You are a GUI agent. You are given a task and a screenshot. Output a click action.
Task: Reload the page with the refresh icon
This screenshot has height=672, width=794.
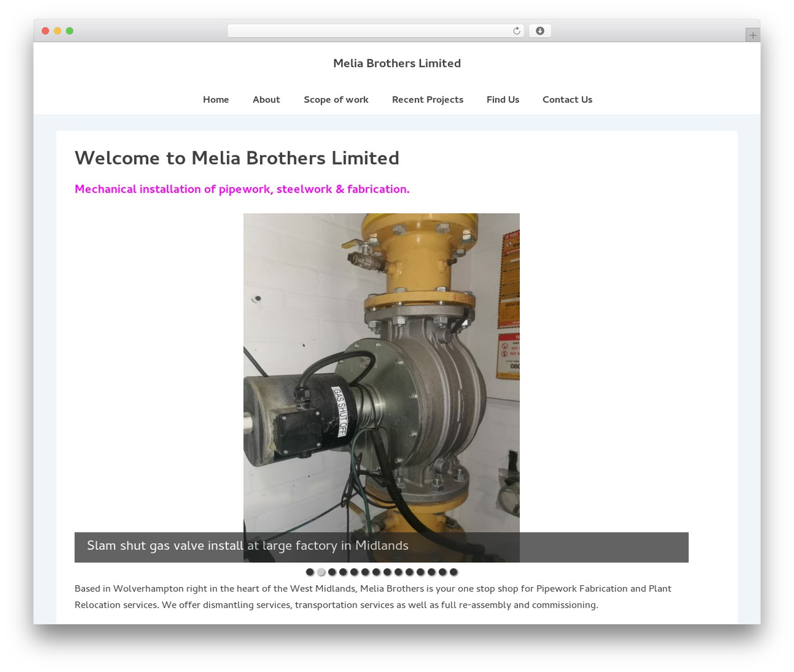(x=516, y=31)
